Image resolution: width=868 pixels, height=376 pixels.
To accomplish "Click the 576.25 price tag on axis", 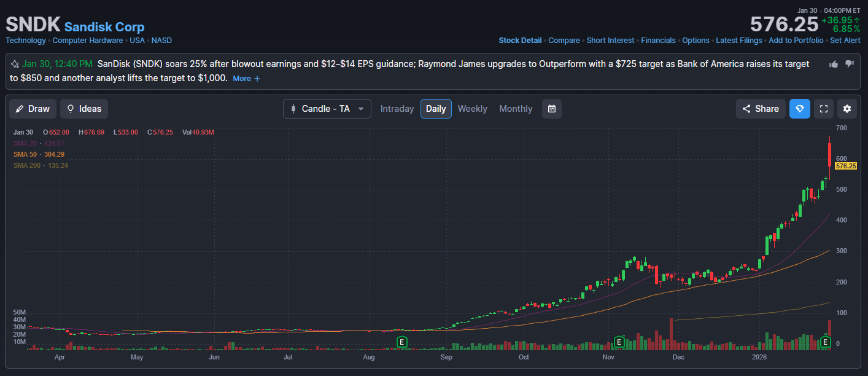I will 846,166.
